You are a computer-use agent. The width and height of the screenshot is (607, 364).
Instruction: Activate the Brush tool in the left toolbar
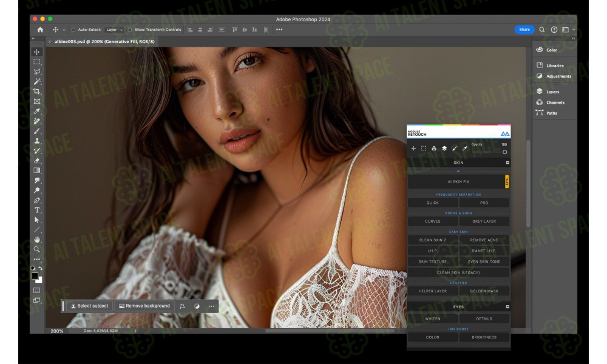(x=37, y=131)
